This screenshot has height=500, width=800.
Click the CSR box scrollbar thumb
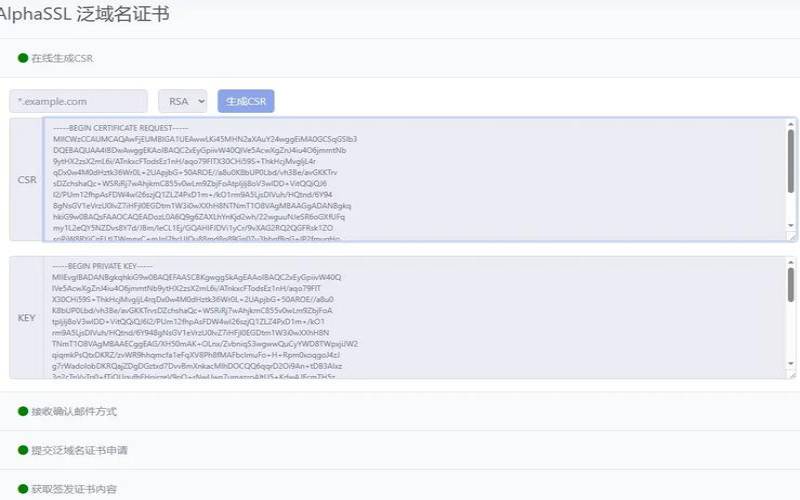click(x=790, y=161)
